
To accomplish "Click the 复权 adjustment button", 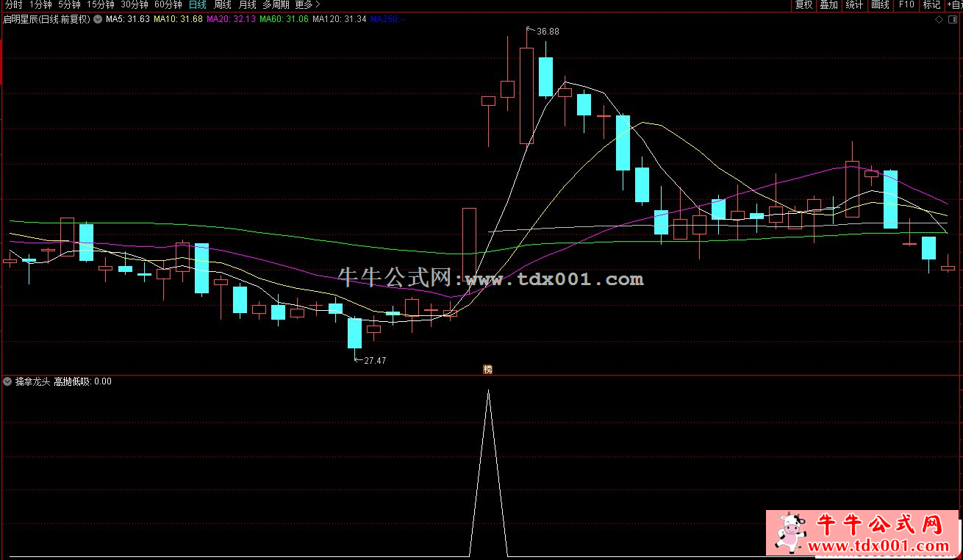I will point(804,4).
